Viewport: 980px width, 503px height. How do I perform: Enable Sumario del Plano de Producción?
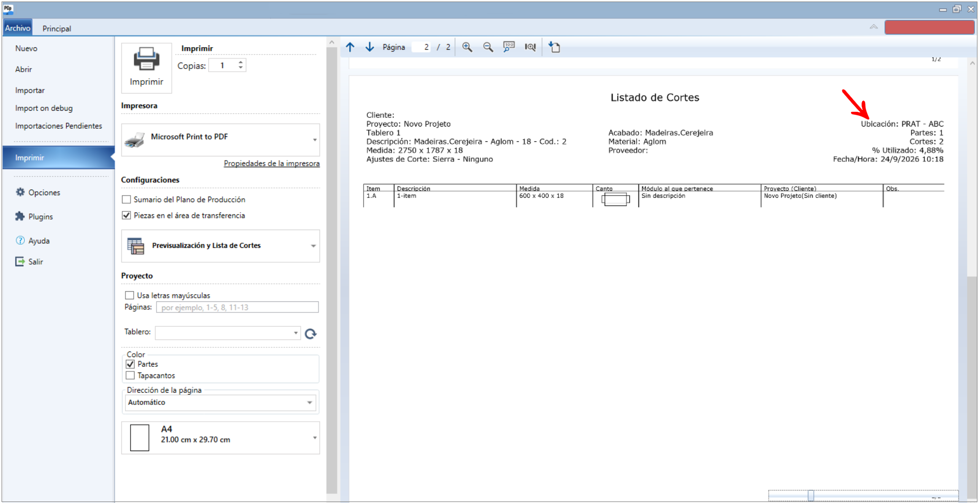click(127, 200)
